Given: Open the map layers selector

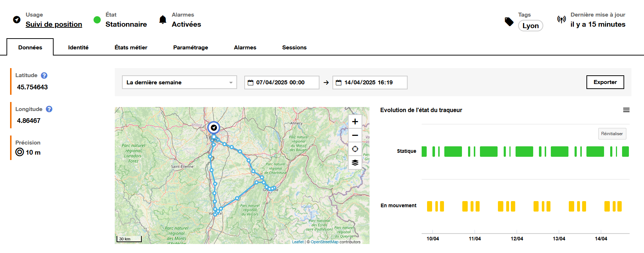Looking at the screenshot, I should [x=355, y=163].
